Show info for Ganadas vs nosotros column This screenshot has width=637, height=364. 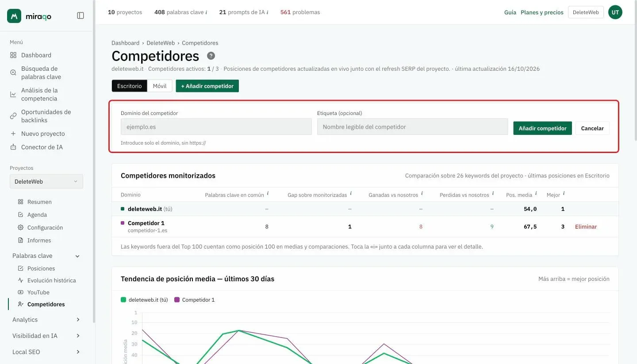pyautogui.click(x=422, y=194)
